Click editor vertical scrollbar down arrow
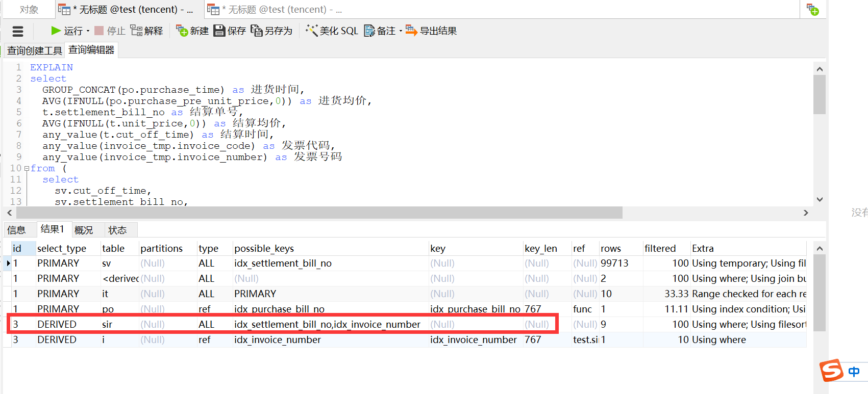 pos(820,199)
